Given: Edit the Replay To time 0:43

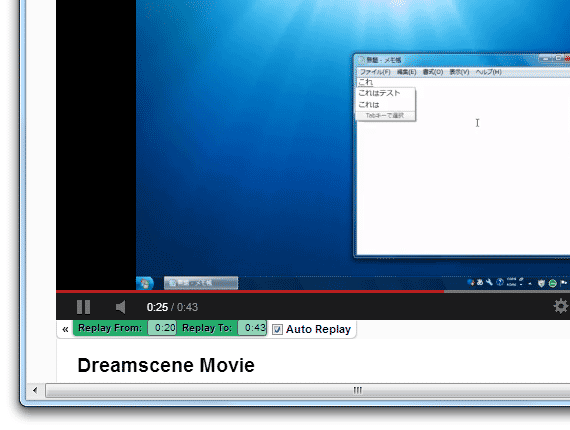Looking at the screenshot, I should pos(252,328).
